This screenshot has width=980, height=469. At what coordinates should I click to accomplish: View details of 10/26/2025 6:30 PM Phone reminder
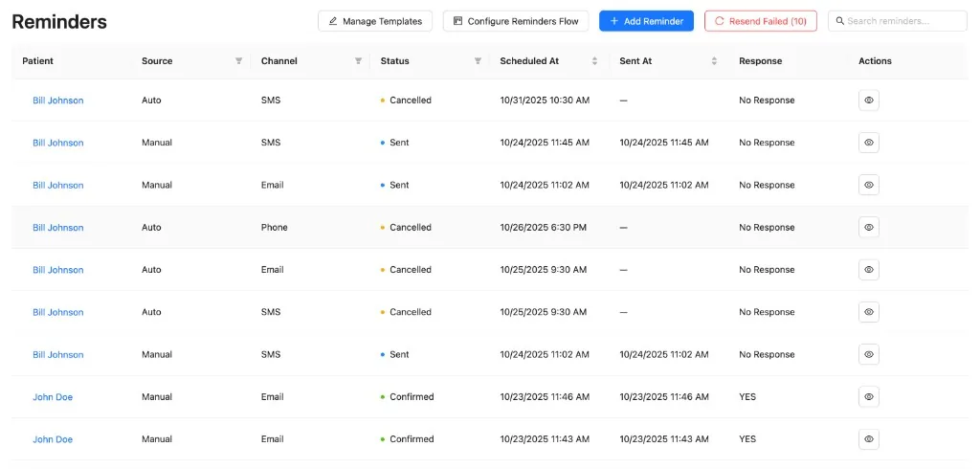tap(869, 228)
